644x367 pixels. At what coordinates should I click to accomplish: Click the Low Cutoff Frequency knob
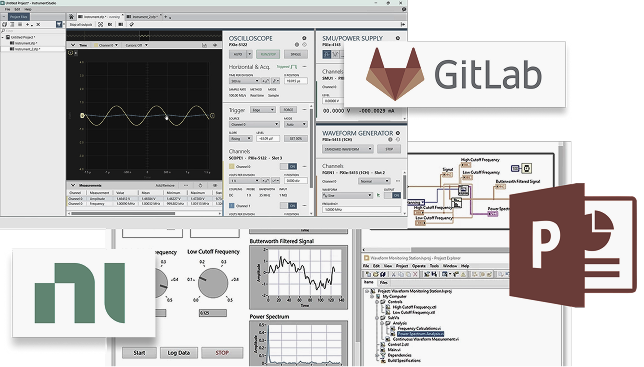point(213,283)
